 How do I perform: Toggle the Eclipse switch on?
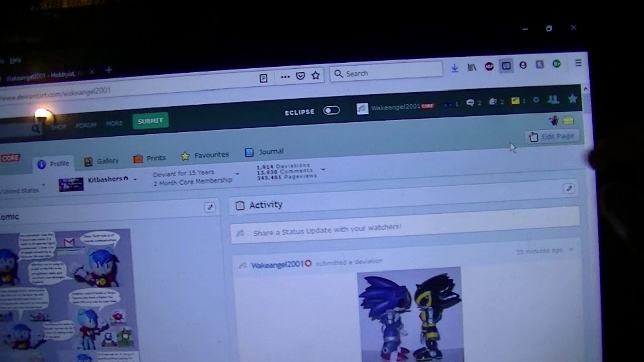click(x=331, y=111)
